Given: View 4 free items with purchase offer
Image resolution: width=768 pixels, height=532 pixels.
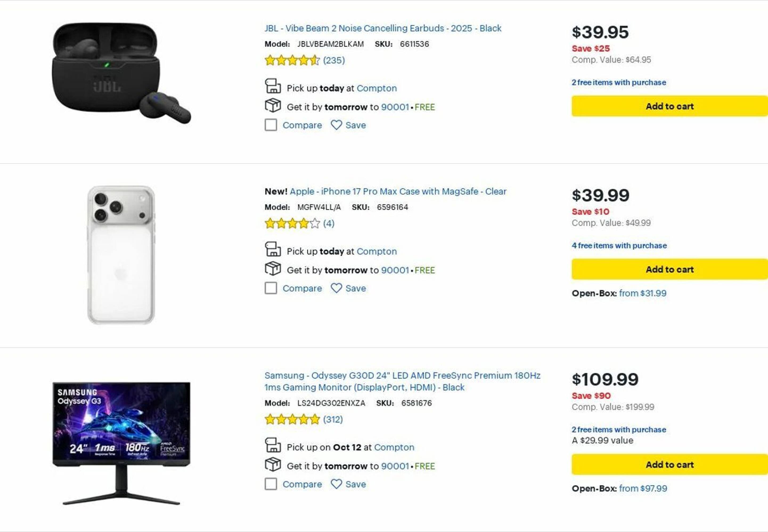Looking at the screenshot, I should pos(619,245).
